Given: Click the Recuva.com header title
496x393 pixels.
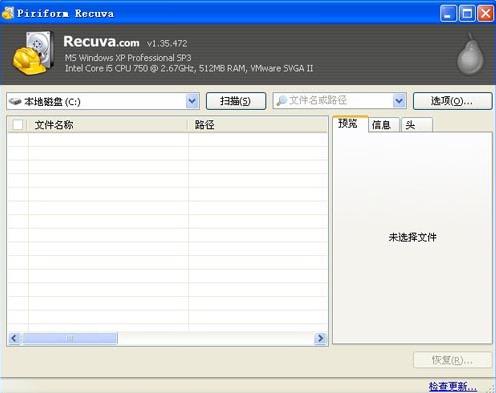Looking at the screenshot, I should [x=101, y=42].
